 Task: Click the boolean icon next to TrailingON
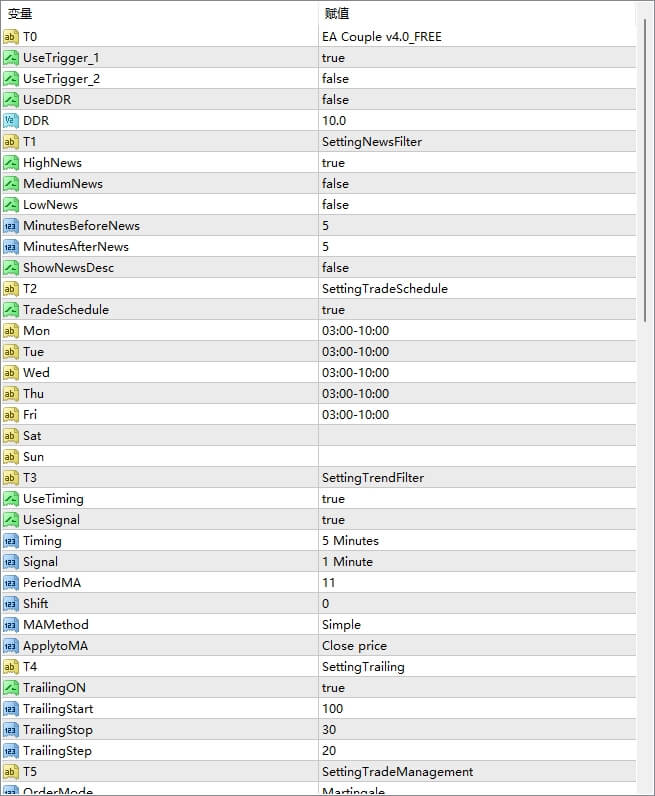tap(11, 688)
